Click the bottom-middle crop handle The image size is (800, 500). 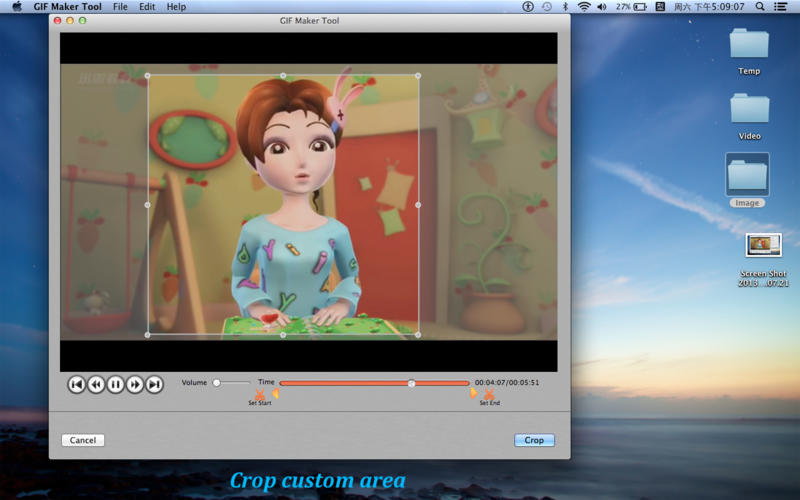click(283, 335)
